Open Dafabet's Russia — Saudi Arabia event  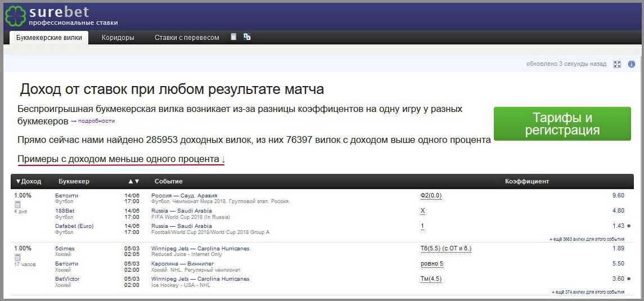tap(182, 226)
